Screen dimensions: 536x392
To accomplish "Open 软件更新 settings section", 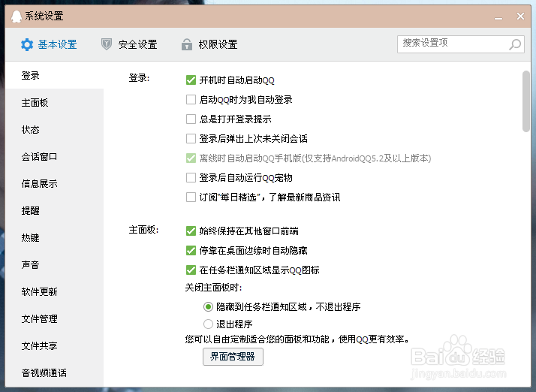I will point(54,291).
